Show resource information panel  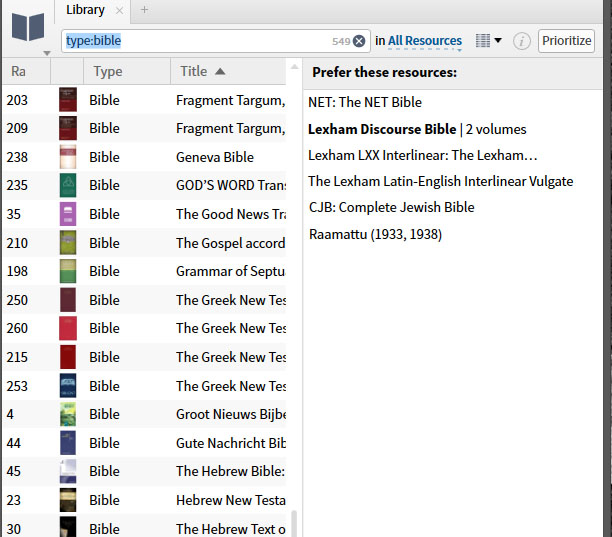[x=521, y=41]
